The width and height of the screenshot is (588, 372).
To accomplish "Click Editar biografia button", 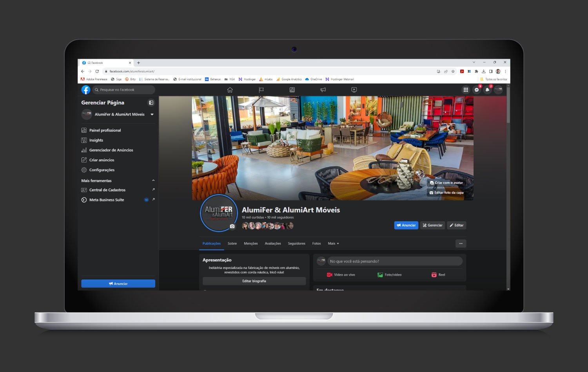I will pyautogui.click(x=254, y=281).
